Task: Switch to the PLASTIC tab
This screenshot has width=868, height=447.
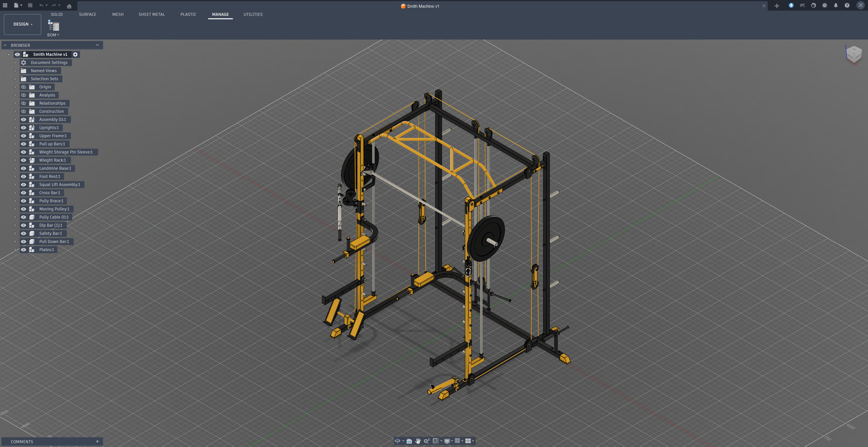Action: point(188,14)
